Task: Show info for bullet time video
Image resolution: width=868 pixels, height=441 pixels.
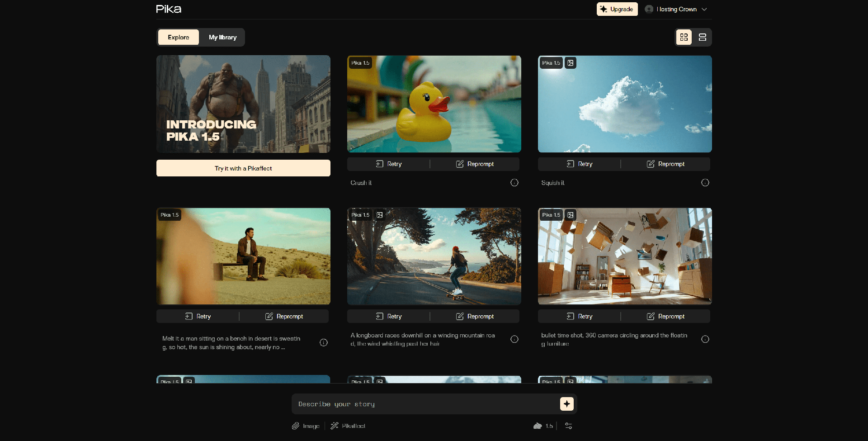Action: click(x=705, y=339)
